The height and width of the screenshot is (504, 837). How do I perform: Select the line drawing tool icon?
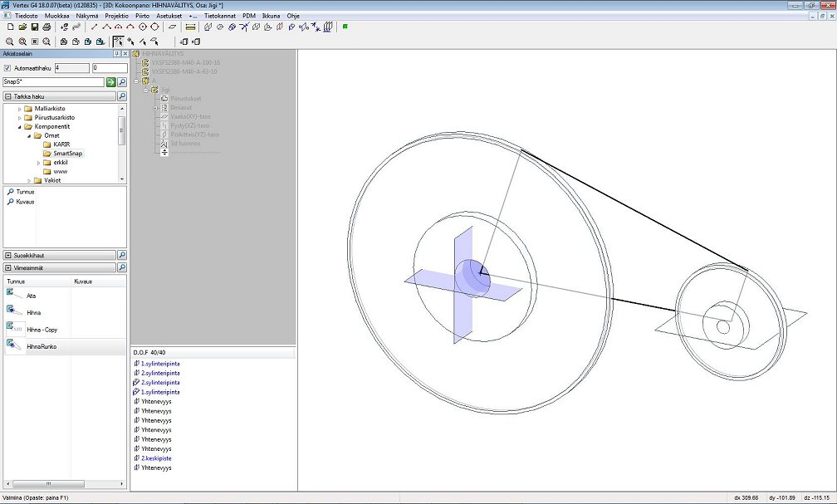pyautogui.click(x=94, y=27)
